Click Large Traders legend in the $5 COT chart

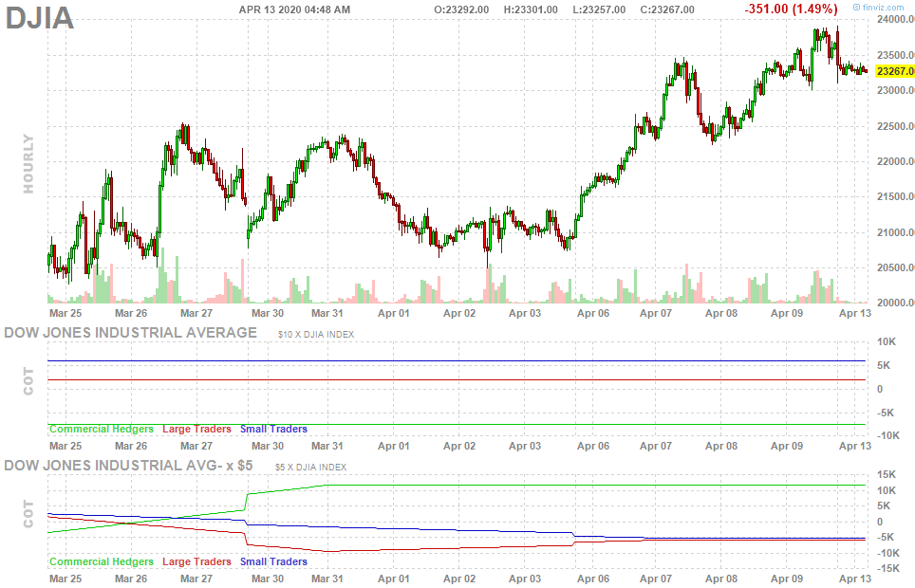pyautogui.click(x=196, y=561)
